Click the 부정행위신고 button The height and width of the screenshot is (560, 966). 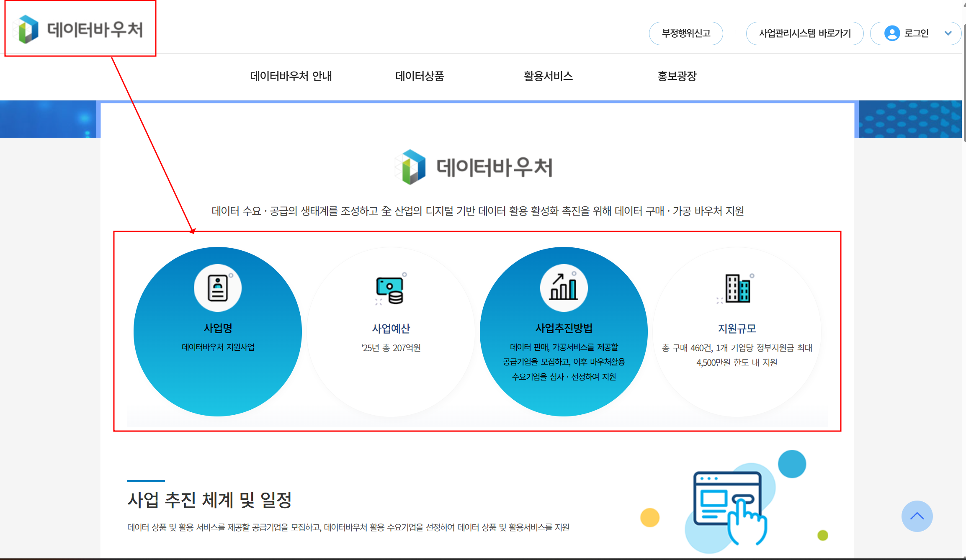click(686, 33)
